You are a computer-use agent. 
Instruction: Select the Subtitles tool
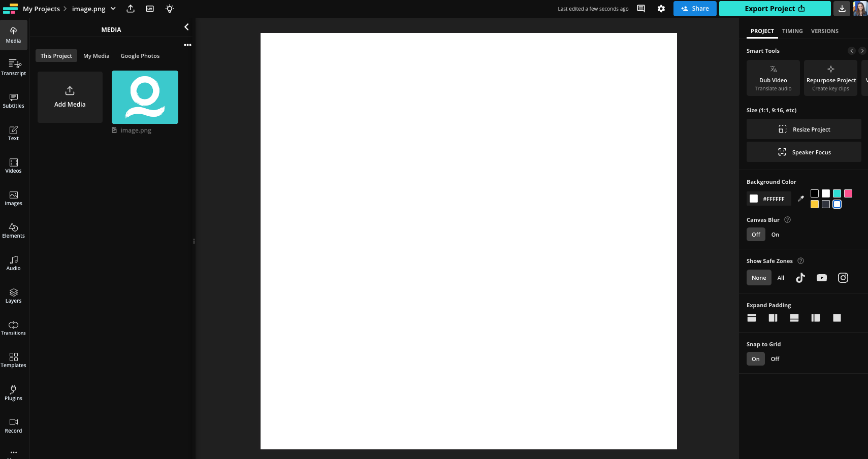(13, 100)
